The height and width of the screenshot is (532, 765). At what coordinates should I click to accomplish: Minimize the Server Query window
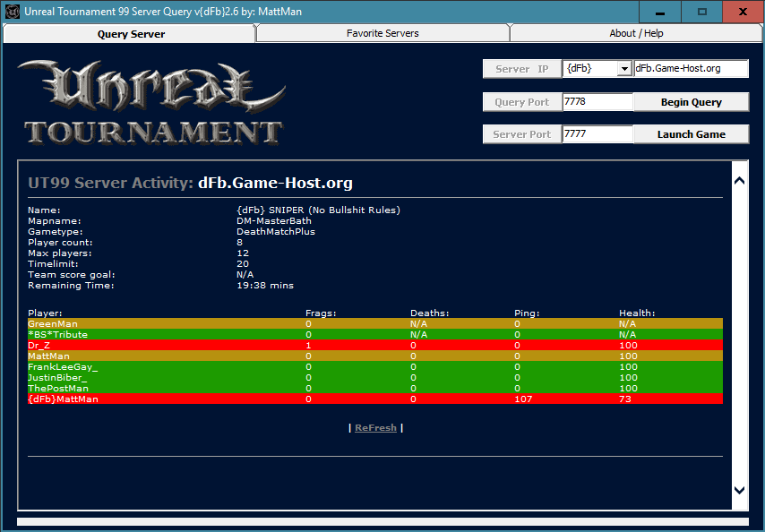click(x=660, y=12)
